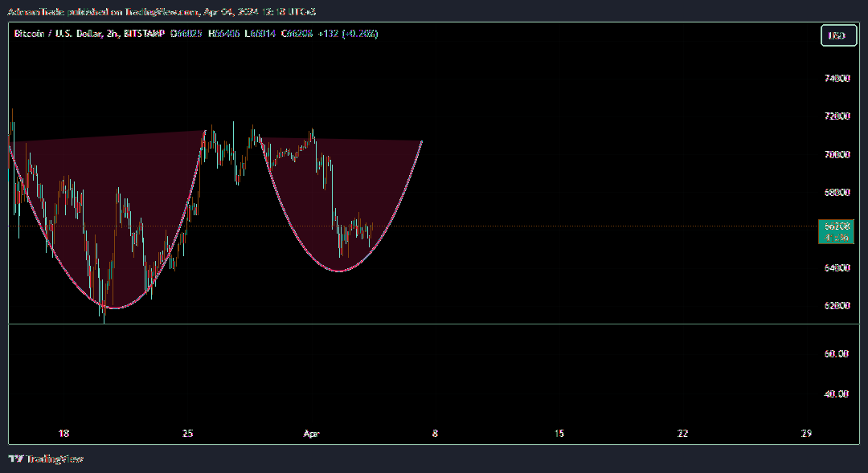868x473 pixels.
Task: Click the BITSTAMP exchange label
Action: click(x=144, y=34)
